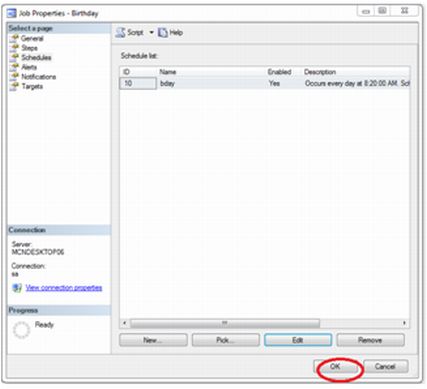Select the bday schedule name

coord(167,83)
